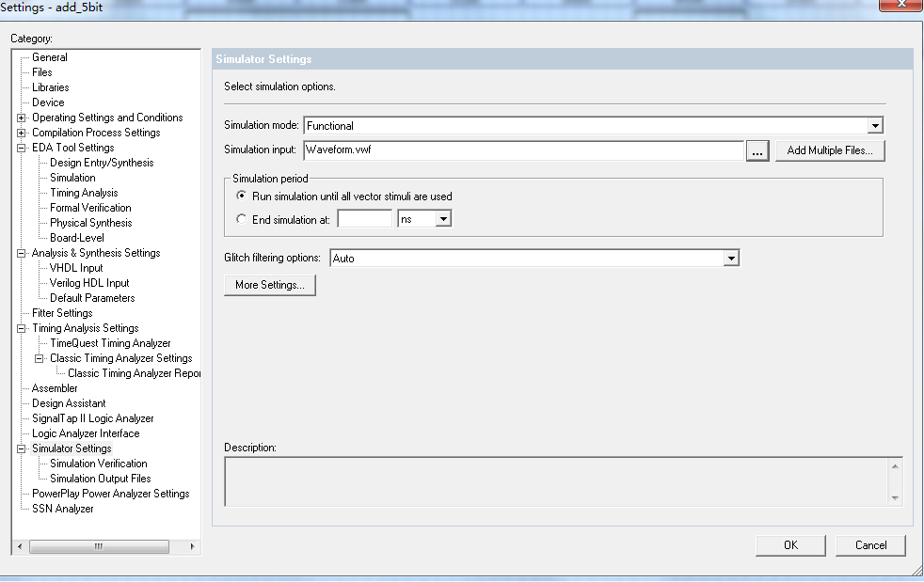The image size is (924, 582).
Task: Select Board-Level settings
Action: click(x=76, y=237)
